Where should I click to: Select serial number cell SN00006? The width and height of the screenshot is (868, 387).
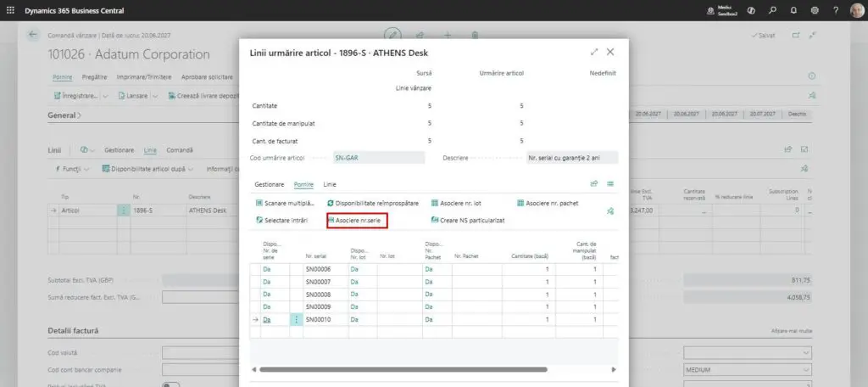coord(325,270)
